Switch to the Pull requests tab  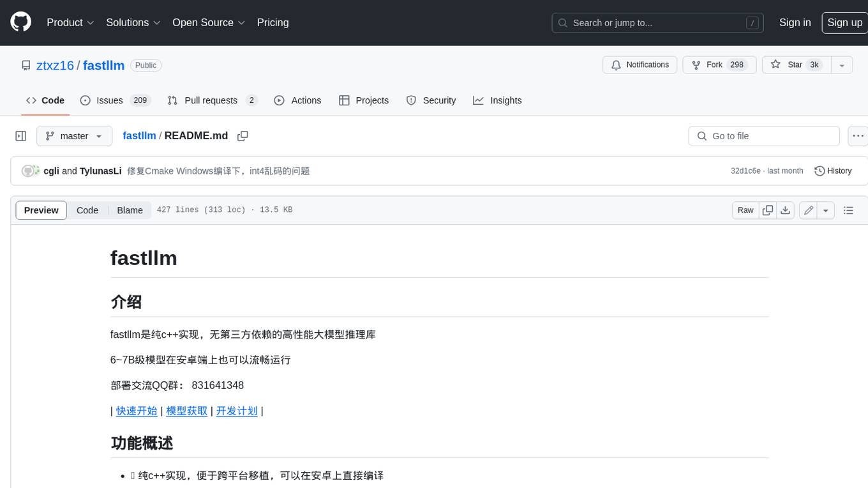coord(212,100)
